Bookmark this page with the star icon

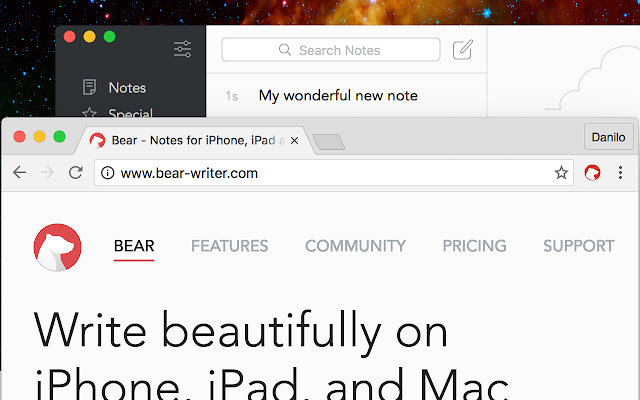(561, 173)
